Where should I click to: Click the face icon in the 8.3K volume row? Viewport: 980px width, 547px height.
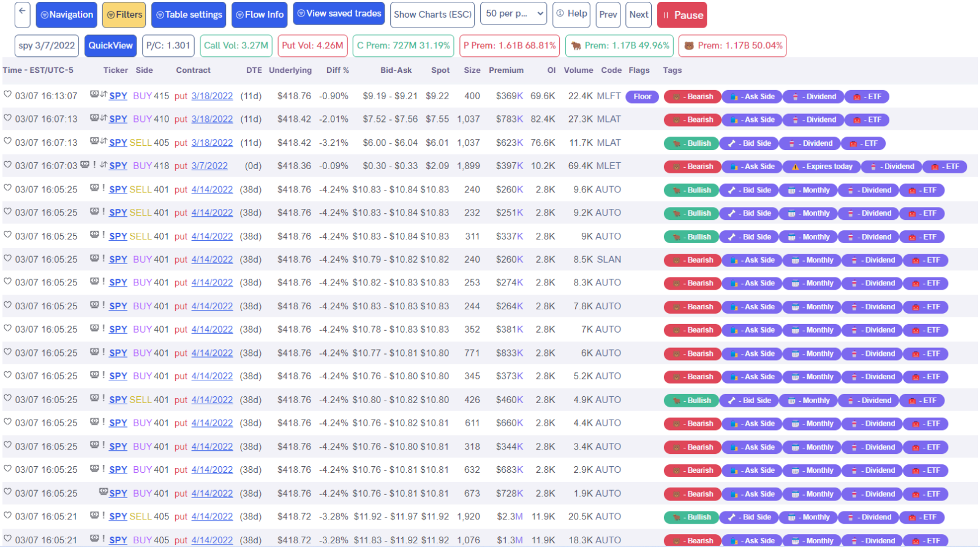pos(94,281)
